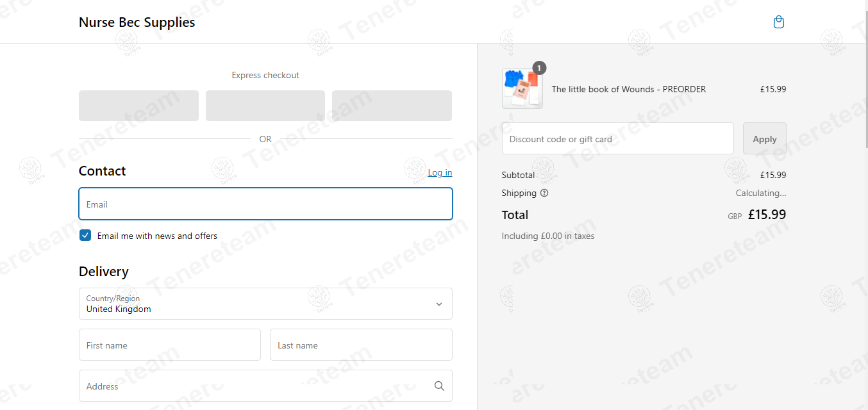Screen dimensions: 868x410
Task: Choose the first express checkout button
Action: tap(138, 106)
